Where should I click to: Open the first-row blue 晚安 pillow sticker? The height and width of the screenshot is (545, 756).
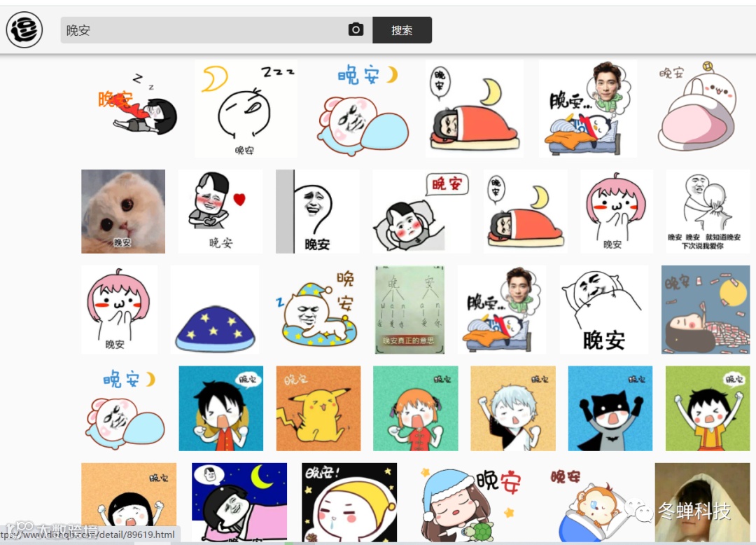363,109
